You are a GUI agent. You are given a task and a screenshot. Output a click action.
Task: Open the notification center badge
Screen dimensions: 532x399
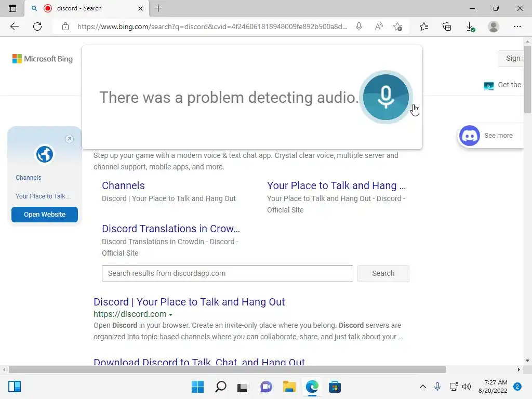[x=517, y=387]
